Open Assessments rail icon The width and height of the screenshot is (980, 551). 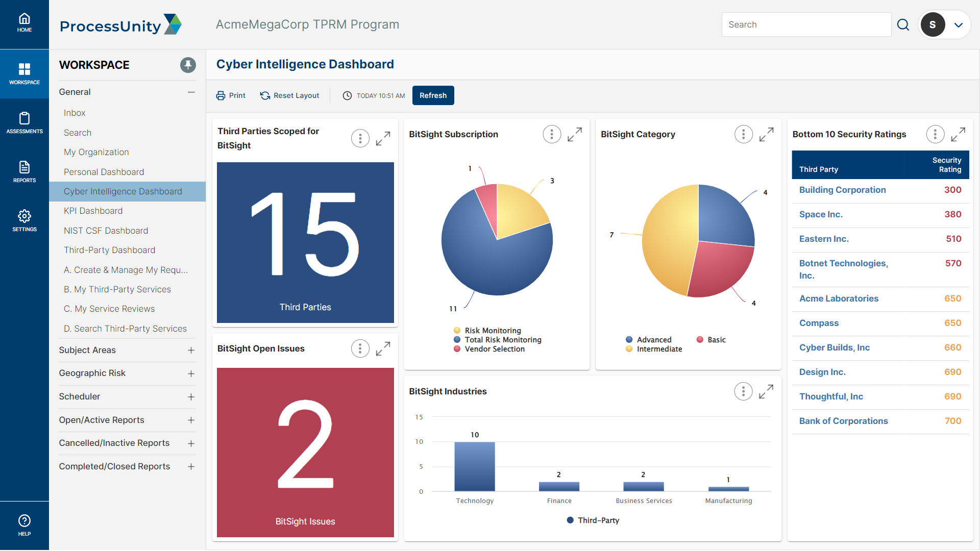[x=24, y=123]
